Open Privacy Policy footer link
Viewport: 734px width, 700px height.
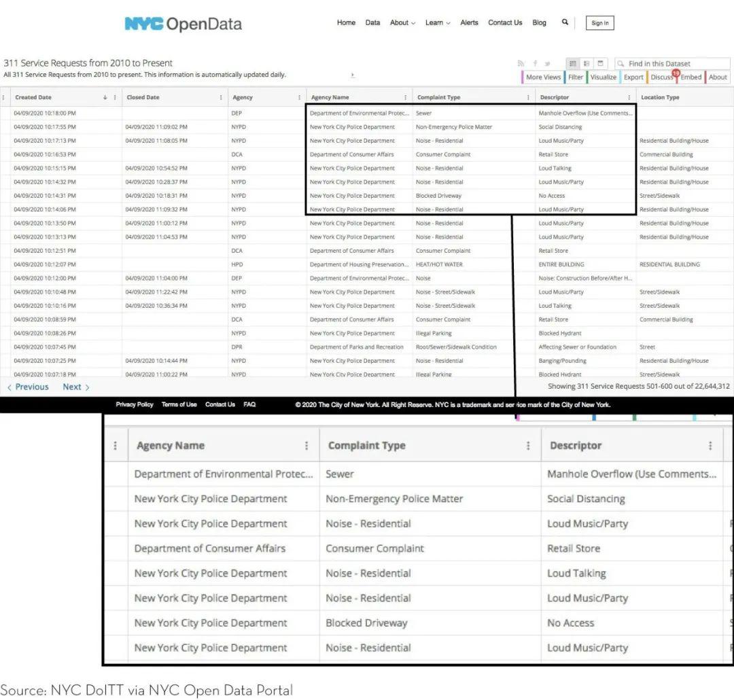point(135,404)
